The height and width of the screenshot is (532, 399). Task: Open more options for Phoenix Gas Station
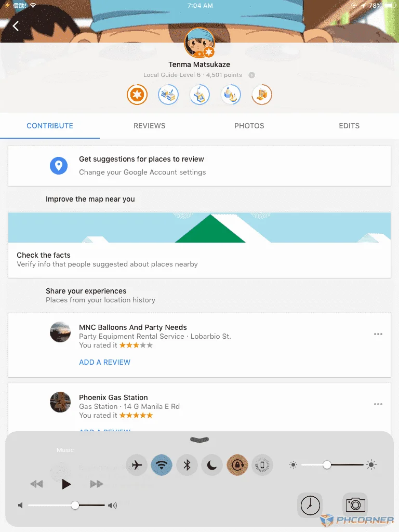click(378, 404)
